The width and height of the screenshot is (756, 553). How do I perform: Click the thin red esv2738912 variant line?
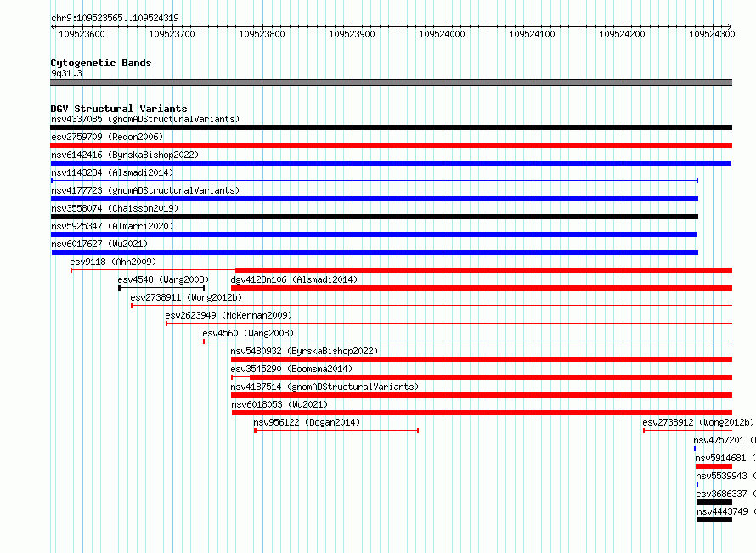click(687, 431)
